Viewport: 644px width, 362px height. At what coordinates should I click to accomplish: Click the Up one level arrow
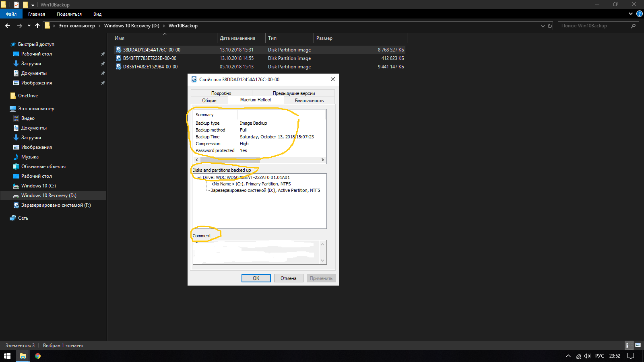pyautogui.click(x=37, y=26)
